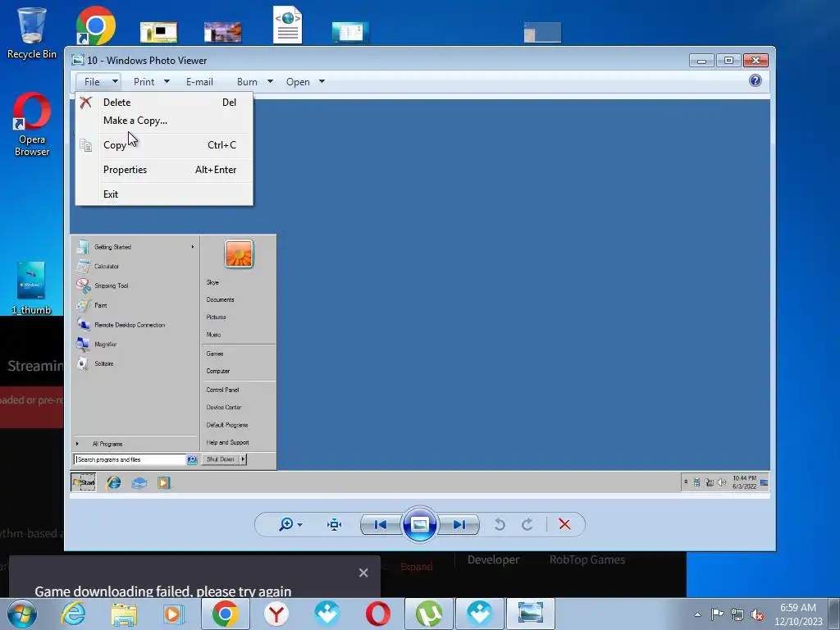Click the Expand link behind Photo Viewer
This screenshot has width=840, height=630.
coord(416,567)
